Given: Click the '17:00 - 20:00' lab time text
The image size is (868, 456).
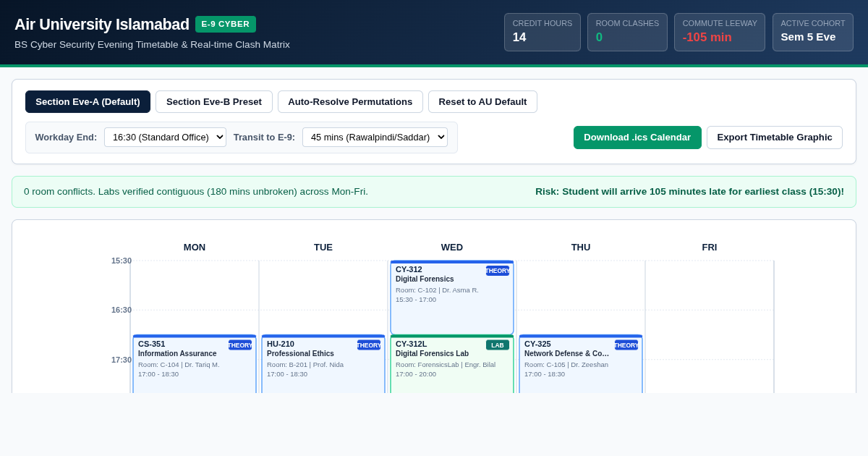Looking at the screenshot, I should 416,374.
